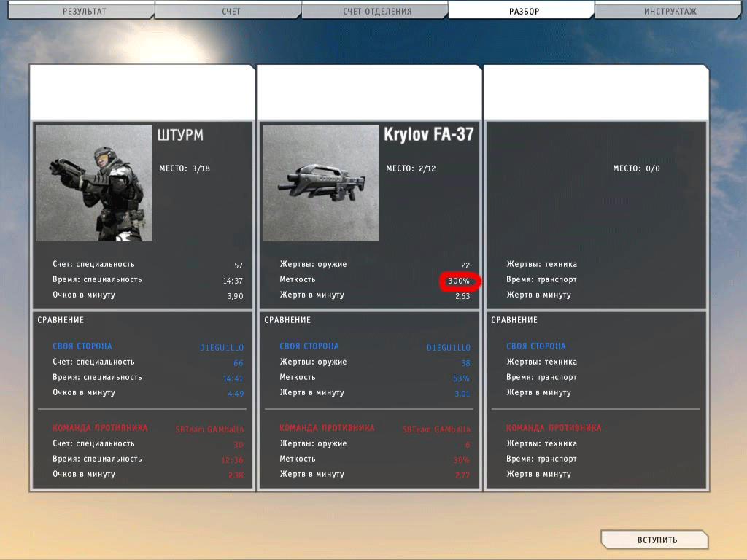Click the assault soldier portrait image
This screenshot has width=747, height=560.
(94, 183)
